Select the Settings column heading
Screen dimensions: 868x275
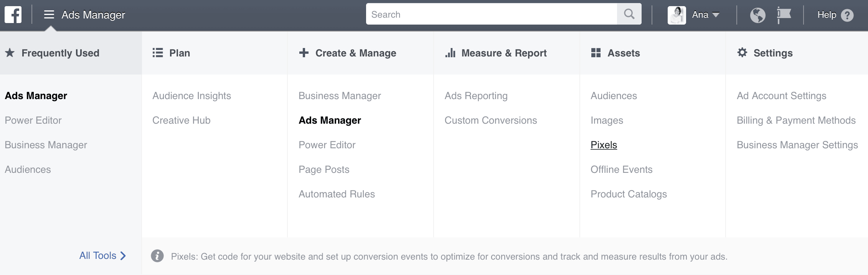(773, 53)
